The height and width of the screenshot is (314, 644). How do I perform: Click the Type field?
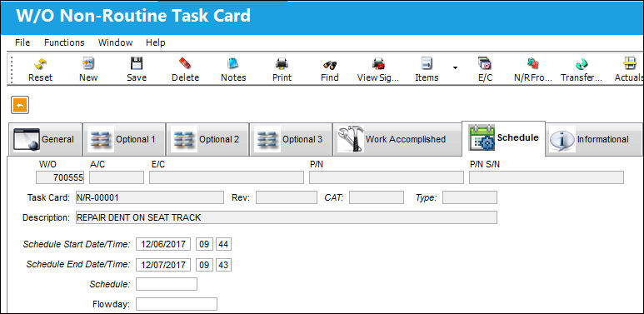tap(470, 197)
